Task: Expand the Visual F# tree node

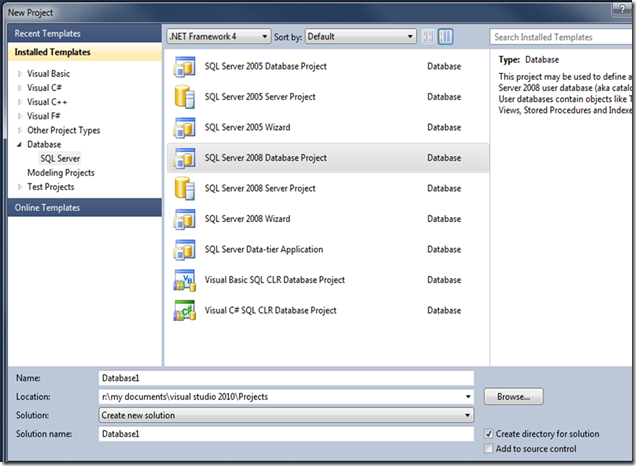Action: click(19, 116)
